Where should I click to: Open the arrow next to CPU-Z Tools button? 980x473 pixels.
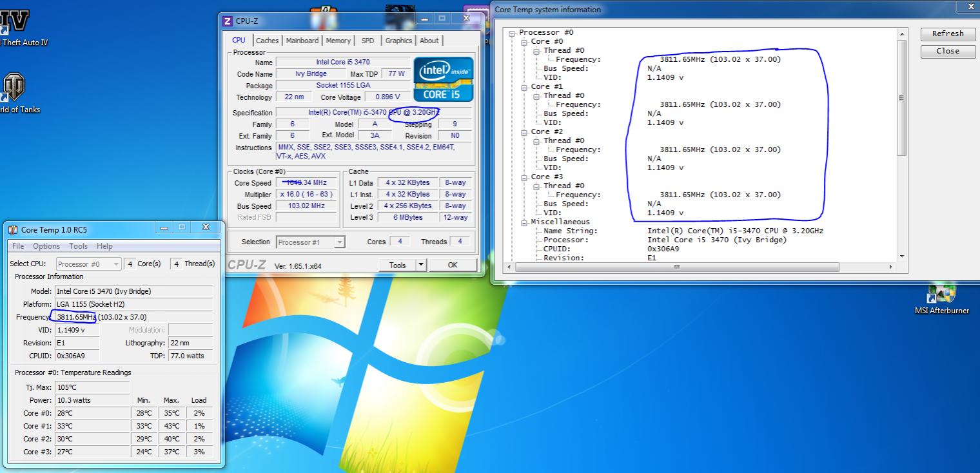tap(421, 265)
